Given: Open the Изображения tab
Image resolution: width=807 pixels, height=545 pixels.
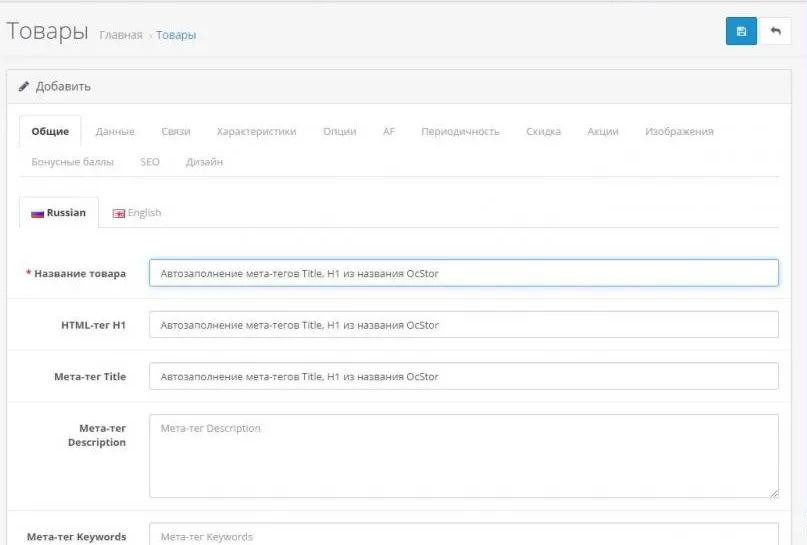Looking at the screenshot, I should tap(679, 131).
